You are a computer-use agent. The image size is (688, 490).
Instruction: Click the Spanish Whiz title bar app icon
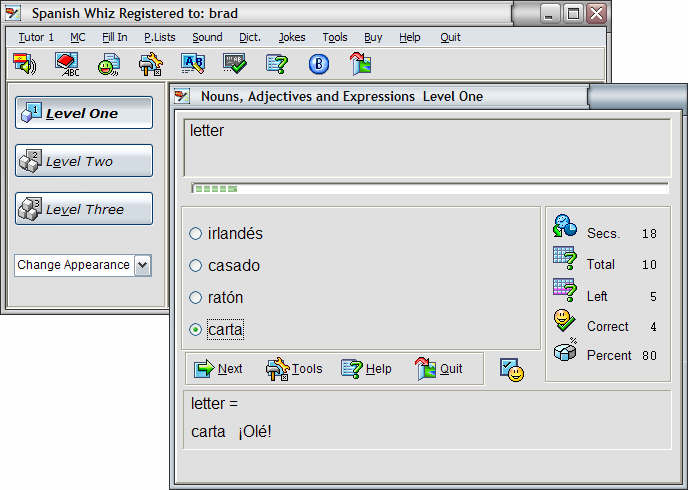(x=13, y=13)
